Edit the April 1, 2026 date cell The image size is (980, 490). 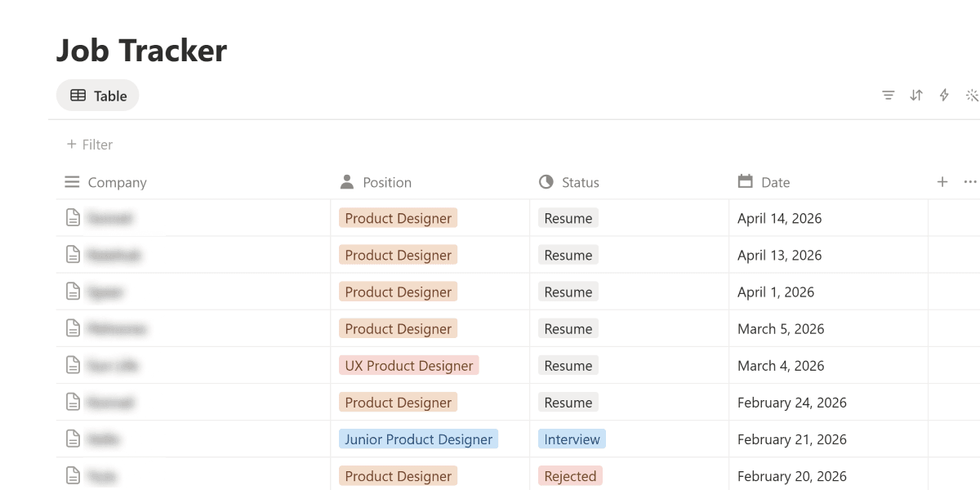tap(776, 292)
